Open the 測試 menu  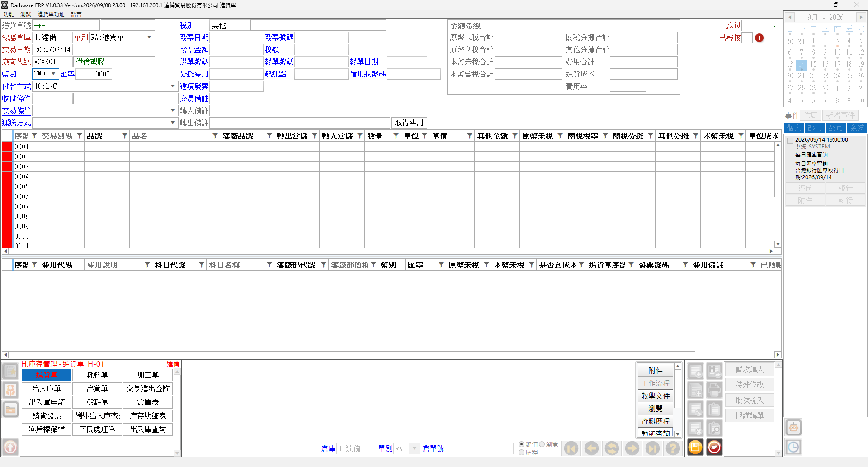[x=26, y=14]
